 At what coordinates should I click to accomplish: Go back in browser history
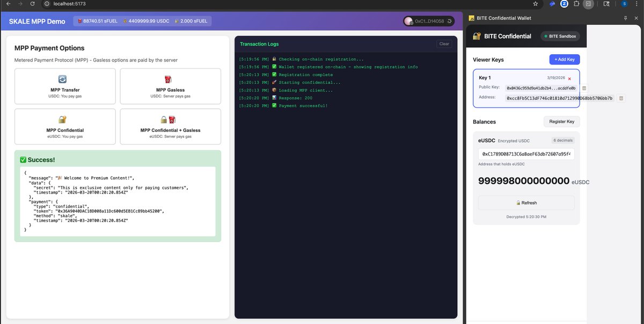[8, 4]
